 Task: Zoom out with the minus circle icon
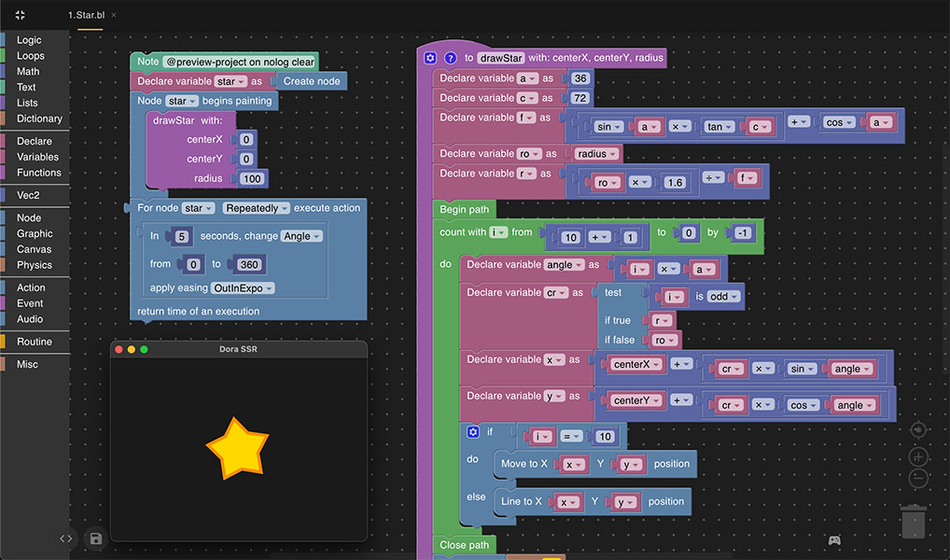[918, 478]
